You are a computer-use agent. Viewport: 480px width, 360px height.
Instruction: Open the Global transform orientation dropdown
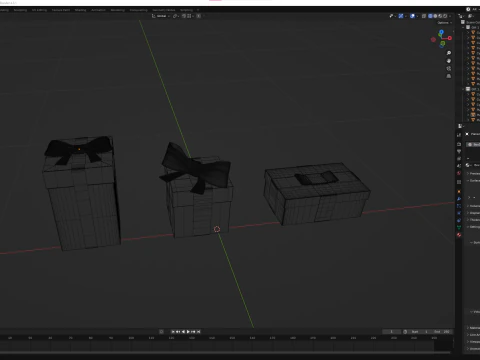point(161,16)
